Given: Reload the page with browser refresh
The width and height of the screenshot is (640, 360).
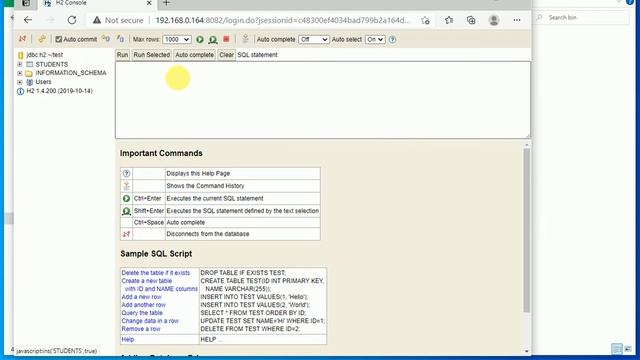Looking at the screenshot, I should pos(72,20).
